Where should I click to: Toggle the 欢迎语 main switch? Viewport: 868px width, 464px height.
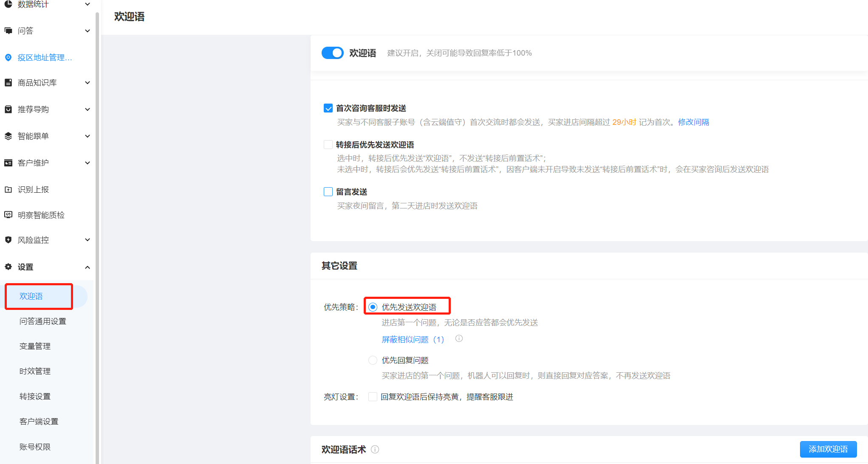click(332, 53)
